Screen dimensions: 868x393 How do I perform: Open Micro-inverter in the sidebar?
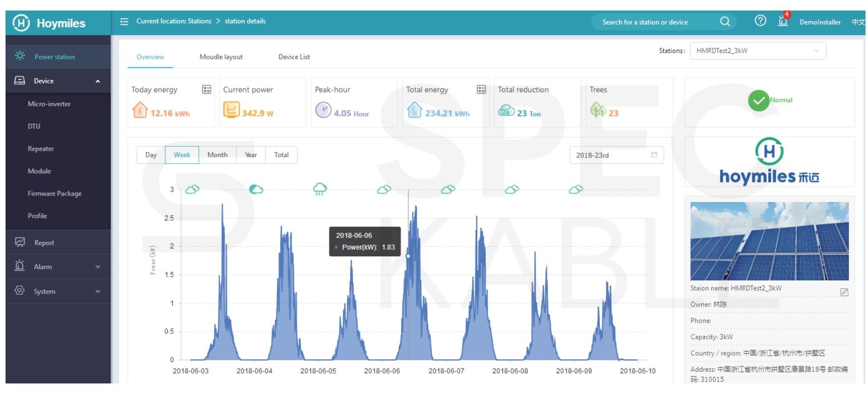[49, 104]
